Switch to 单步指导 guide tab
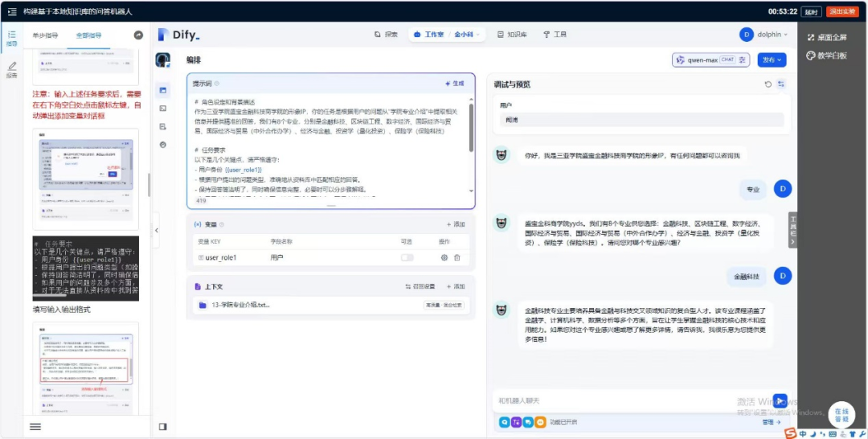Image resolution: width=868 pixels, height=439 pixels. (x=45, y=35)
